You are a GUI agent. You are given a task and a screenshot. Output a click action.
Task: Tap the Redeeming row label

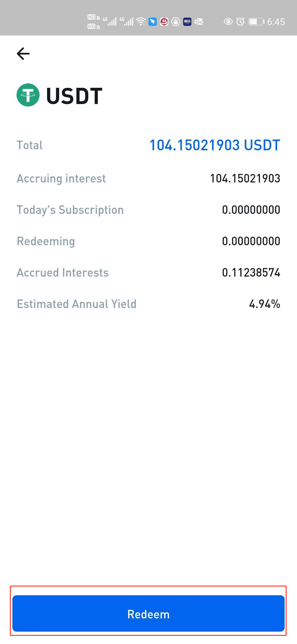click(x=46, y=241)
